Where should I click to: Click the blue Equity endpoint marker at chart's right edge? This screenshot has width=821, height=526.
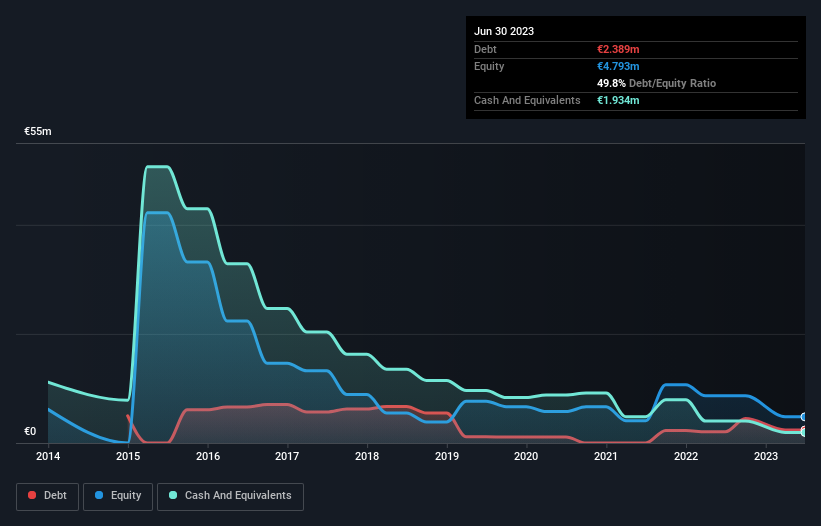click(804, 417)
